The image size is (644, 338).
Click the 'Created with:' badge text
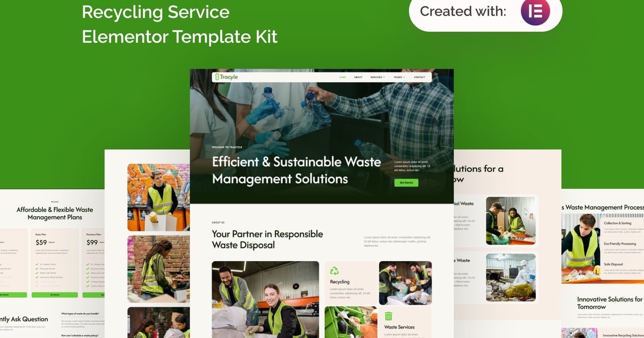click(463, 11)
